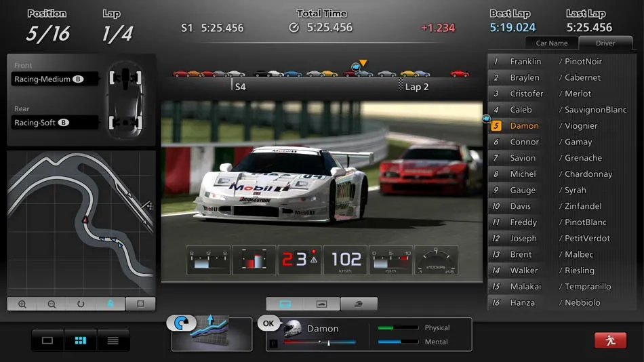
Task: Zoom out on the track map
Action: tap(52, 304)
